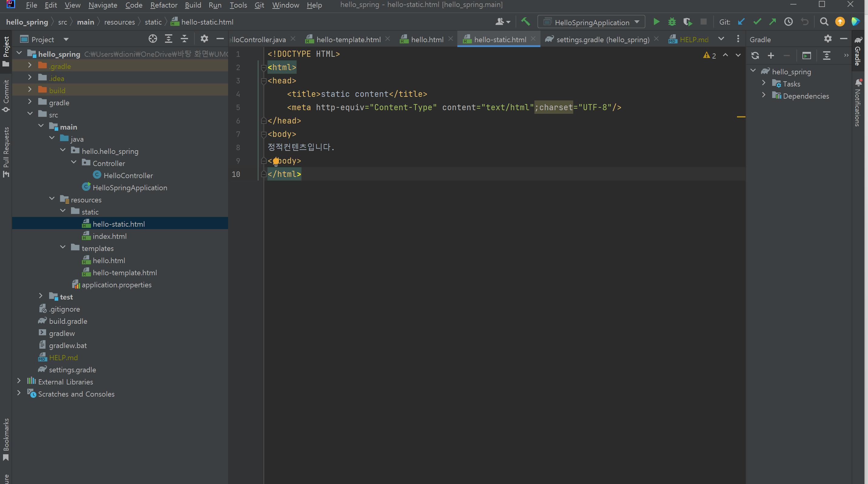Screen dimensions: 868x484
Task: Expand the .gradle folder
Action: pos(30,65)
